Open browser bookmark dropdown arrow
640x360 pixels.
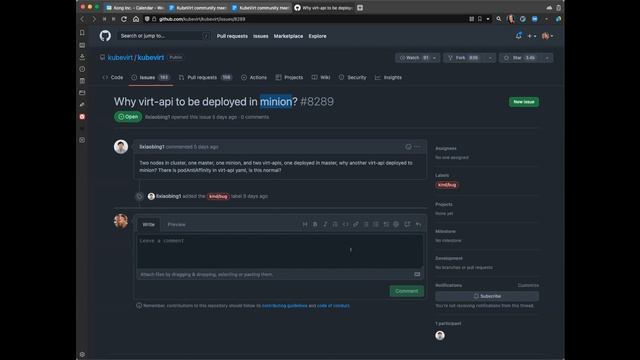[x=488, y=19]
